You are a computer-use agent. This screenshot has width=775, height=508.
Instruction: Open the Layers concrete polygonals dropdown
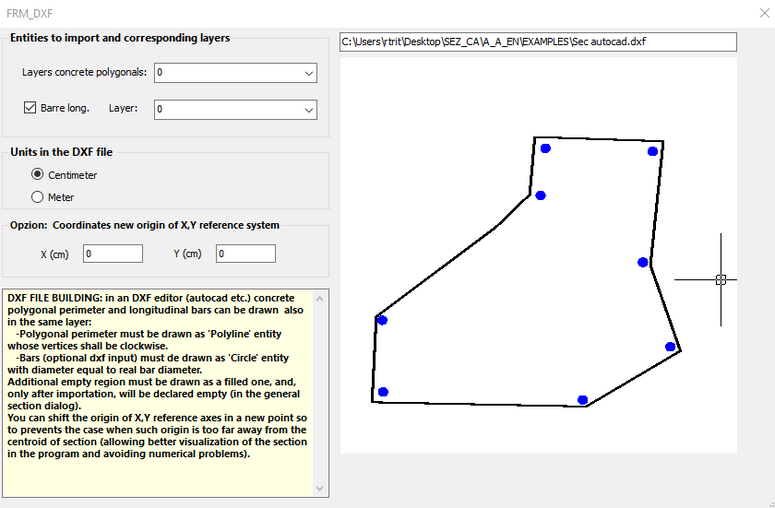(235, 73)
